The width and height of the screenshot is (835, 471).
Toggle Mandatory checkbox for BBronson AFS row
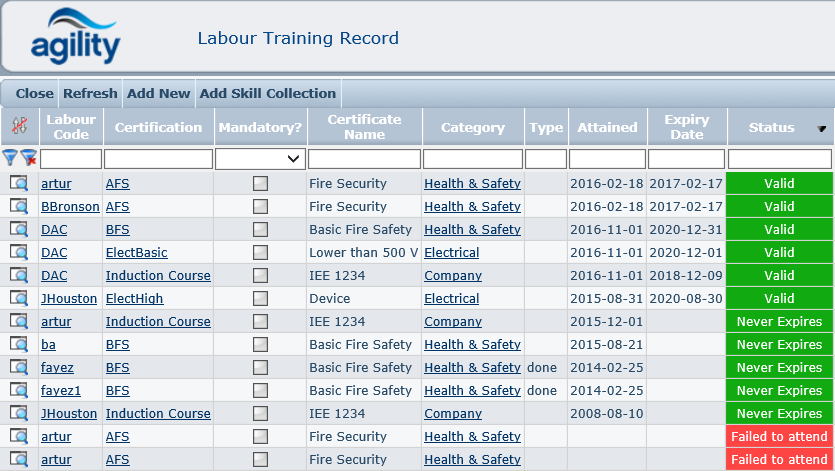tap(260, 206)
